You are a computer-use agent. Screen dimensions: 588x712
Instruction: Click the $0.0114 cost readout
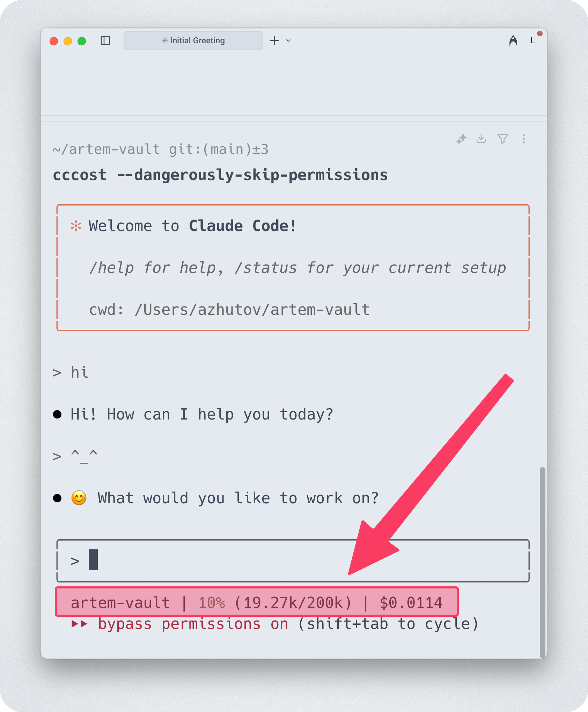pyautogui.click(x=411, y=603)
